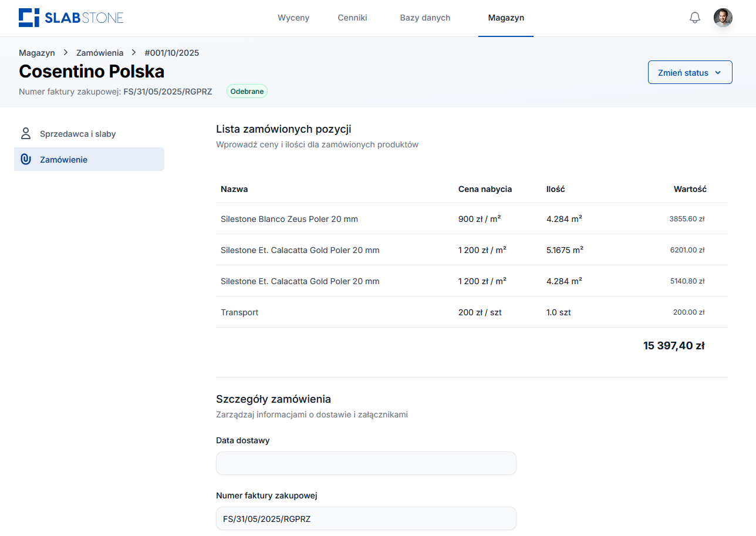756x536 pixels.
Task: Click the Odebrane status badge
Action: [247, 92]
